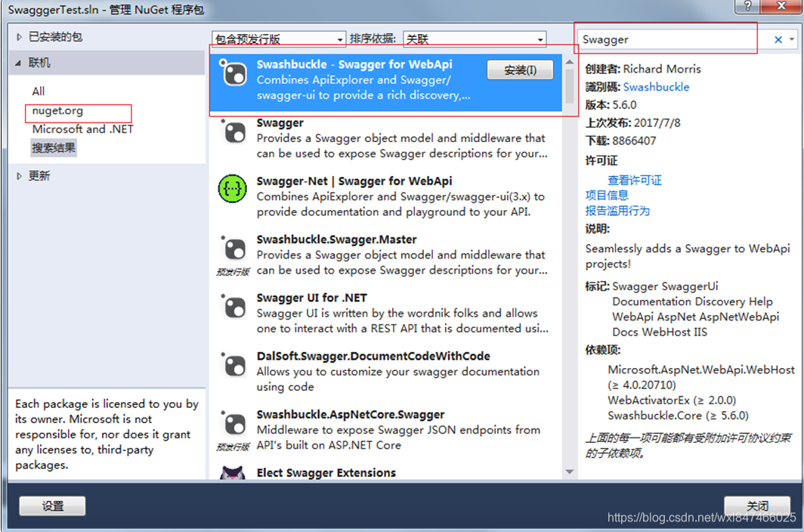Click the package list scrollbar thumb
The width and height of the screenshot is (804, 532).
[x=569, y=85]
